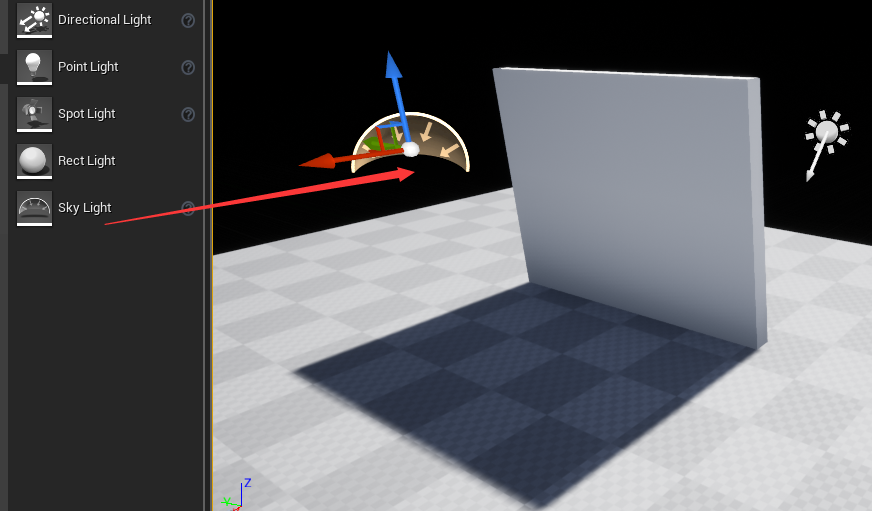
Task: Click the Sky Light text label
Action: point(84,208)
